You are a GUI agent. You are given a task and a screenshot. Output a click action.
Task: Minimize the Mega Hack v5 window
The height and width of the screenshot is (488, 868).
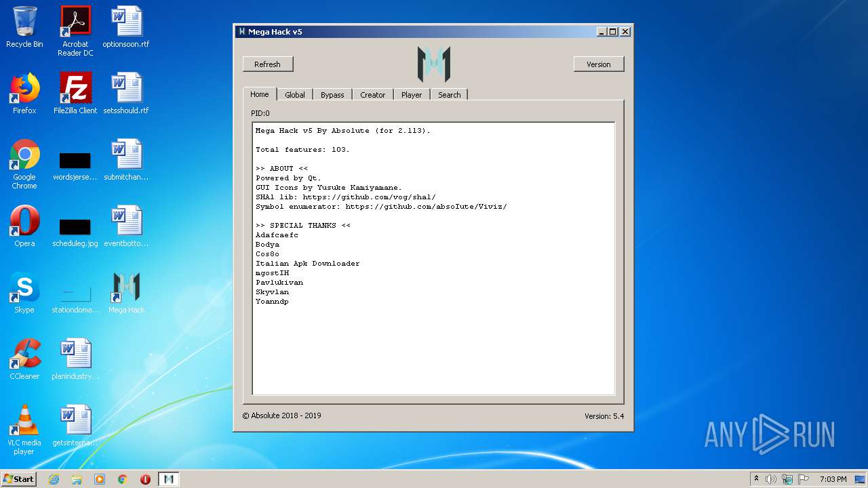(x=601, y=32)
